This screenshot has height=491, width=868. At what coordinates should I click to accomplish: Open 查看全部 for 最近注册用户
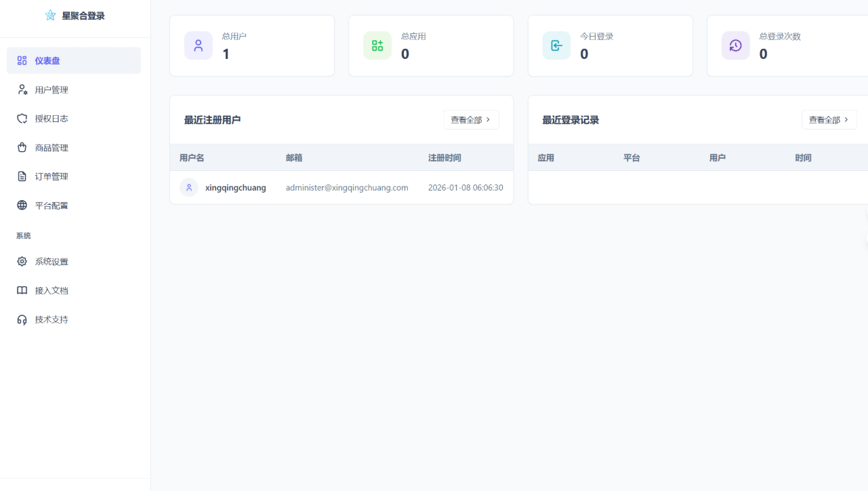click(x=471, y=119)
